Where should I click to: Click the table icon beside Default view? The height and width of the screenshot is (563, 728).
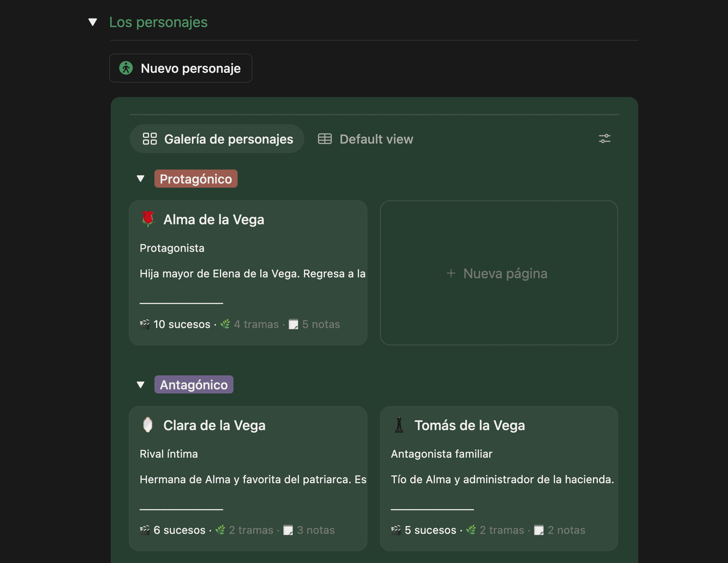tap(325, 139)
